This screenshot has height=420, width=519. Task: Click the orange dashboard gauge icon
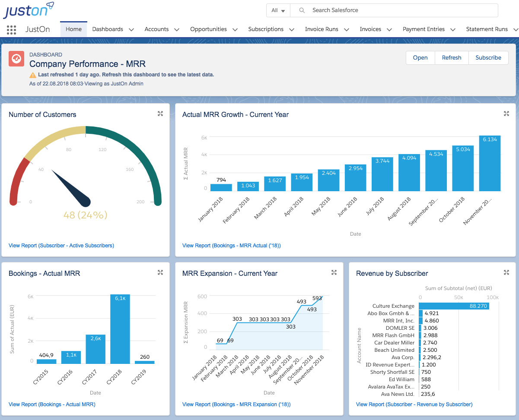(16, 59)
